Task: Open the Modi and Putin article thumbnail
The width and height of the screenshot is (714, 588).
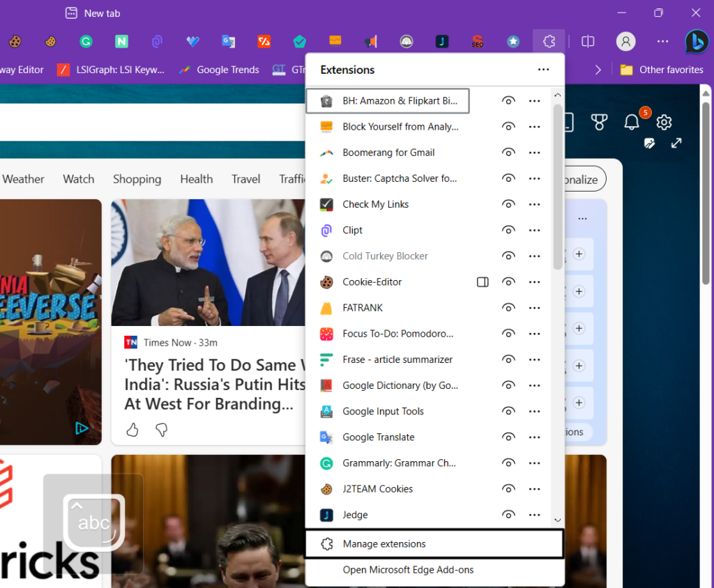Action: tap(208, 263)
